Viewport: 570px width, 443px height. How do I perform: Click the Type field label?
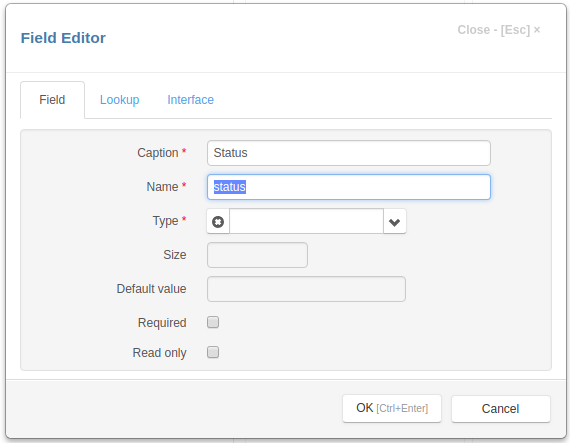tap(165, 221)
